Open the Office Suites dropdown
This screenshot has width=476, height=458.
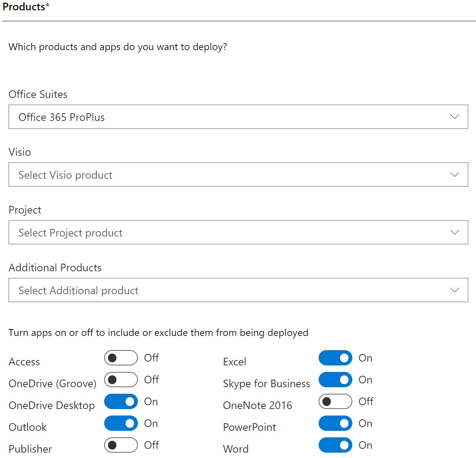pyautogui.click(x=238, y=117)
